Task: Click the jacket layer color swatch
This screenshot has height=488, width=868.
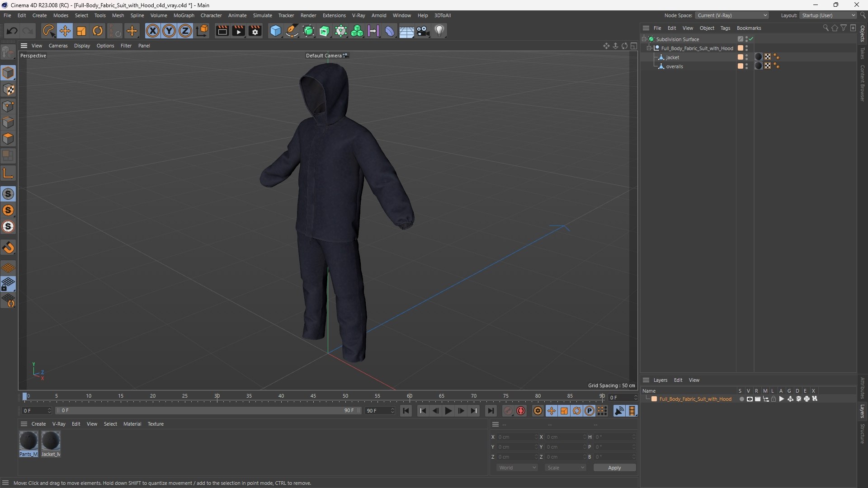Action: (741, 57)
